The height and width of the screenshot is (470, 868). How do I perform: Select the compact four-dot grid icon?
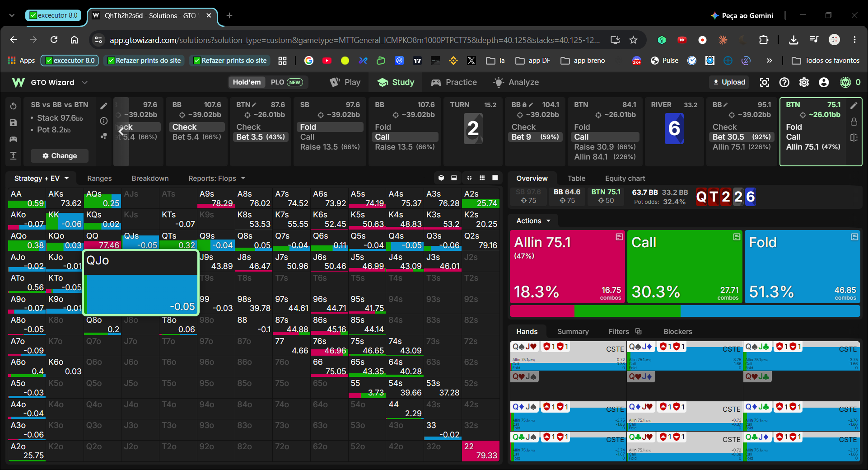point(469,178)
